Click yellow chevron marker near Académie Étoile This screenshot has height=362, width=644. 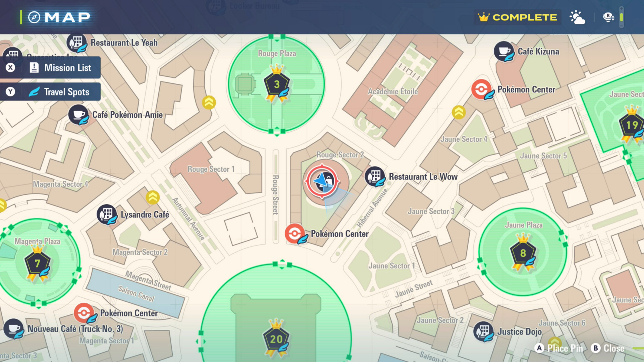pyautogui.click(x=459, y=112)
